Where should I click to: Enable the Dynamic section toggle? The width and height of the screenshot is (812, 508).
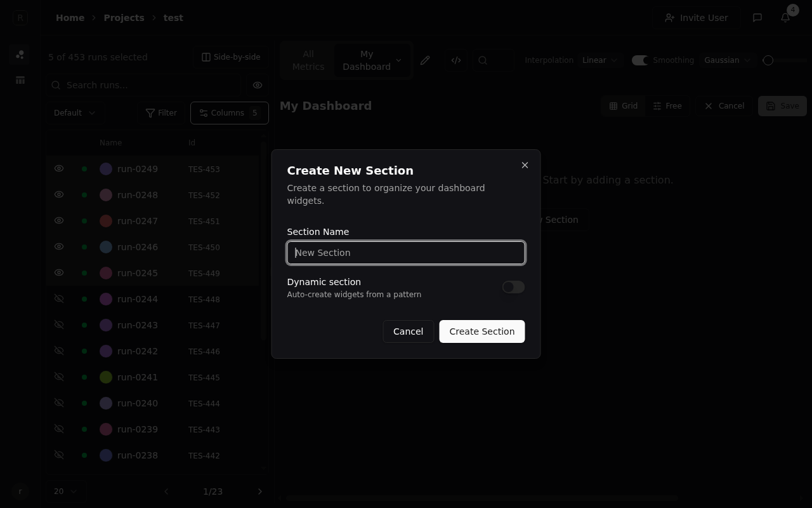click(x=513, y=287)
